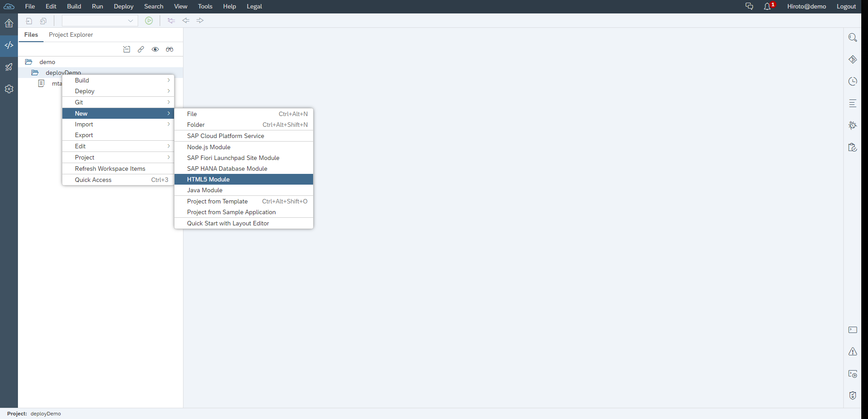Screen dimensions: 868x419
Task: Click the Logout link
Action: [x=846, y=6]
